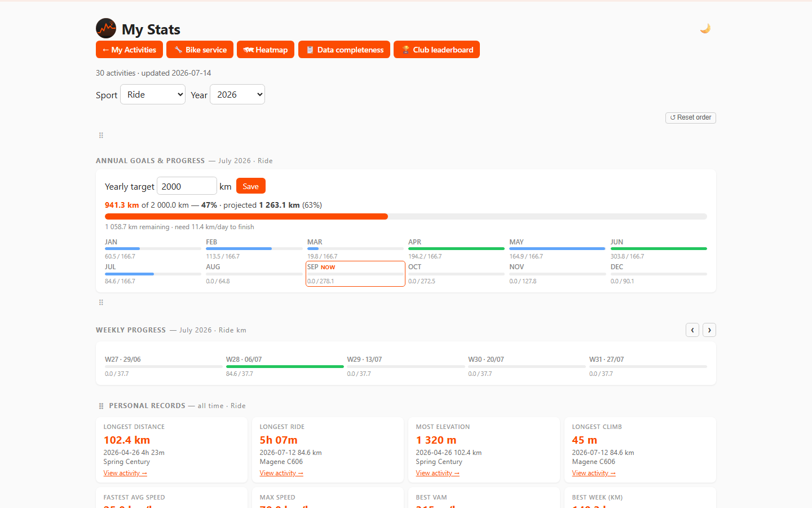The width and height of the screenshot is (812, 508).
Task: Click the OCT value '0.0 / 272.5'
Action: [422, 281]
